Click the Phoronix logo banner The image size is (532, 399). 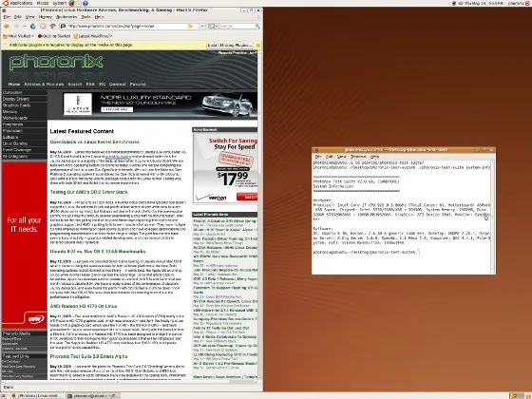coord(56,62)
